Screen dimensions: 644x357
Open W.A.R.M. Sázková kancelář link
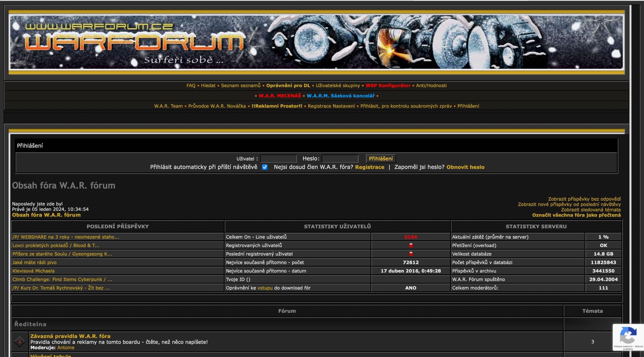point(340,96)
